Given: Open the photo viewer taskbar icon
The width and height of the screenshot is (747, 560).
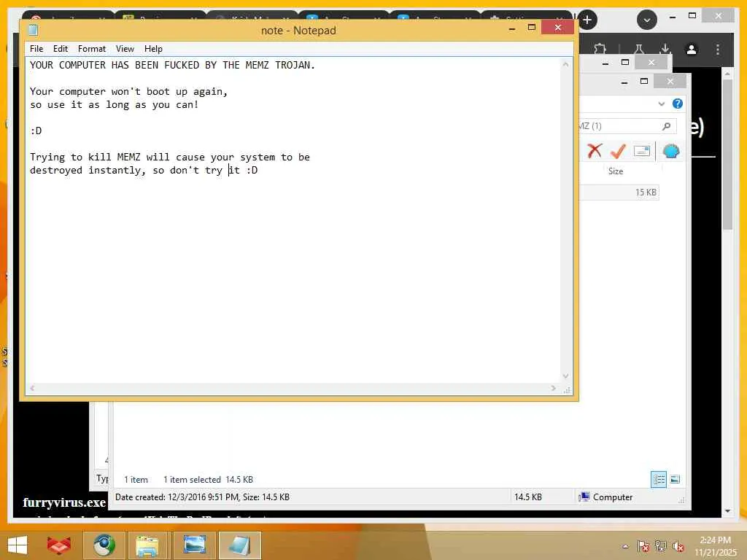Looking at the screenshot, I should [x=194, y=545].
